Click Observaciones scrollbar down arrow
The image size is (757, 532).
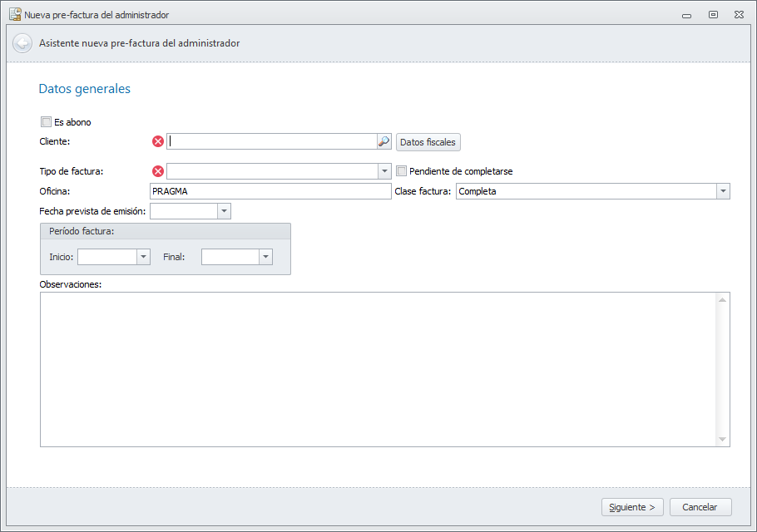click(x=722, y=439)
